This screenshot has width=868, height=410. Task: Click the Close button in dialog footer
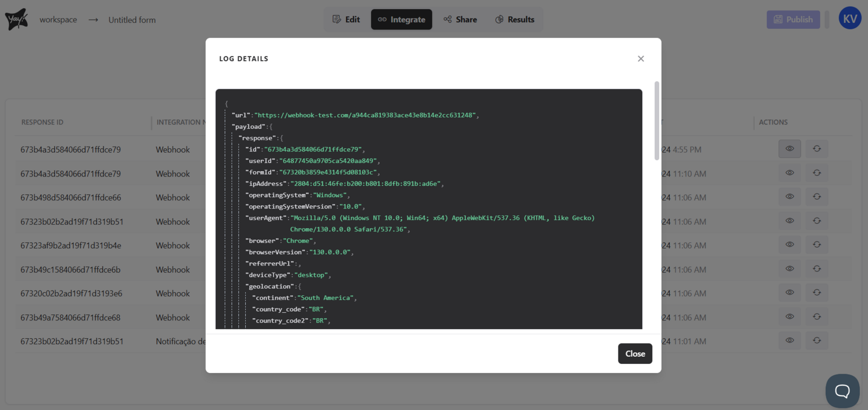coord(635,354)
